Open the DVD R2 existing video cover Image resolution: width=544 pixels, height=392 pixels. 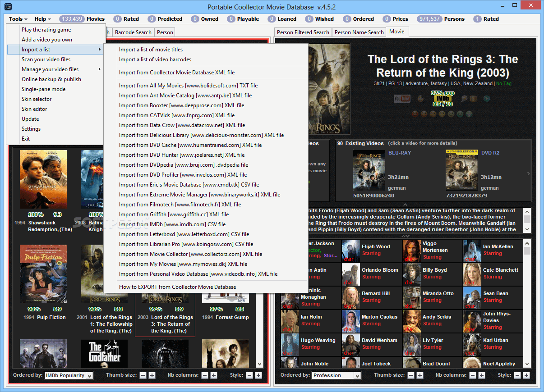click(462, 171)
